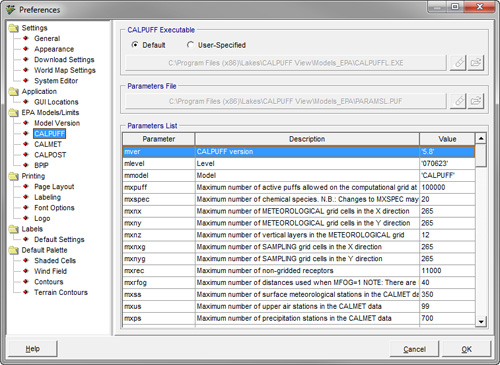Click the eraser icon beside Parameters File path

click(459, 101)
